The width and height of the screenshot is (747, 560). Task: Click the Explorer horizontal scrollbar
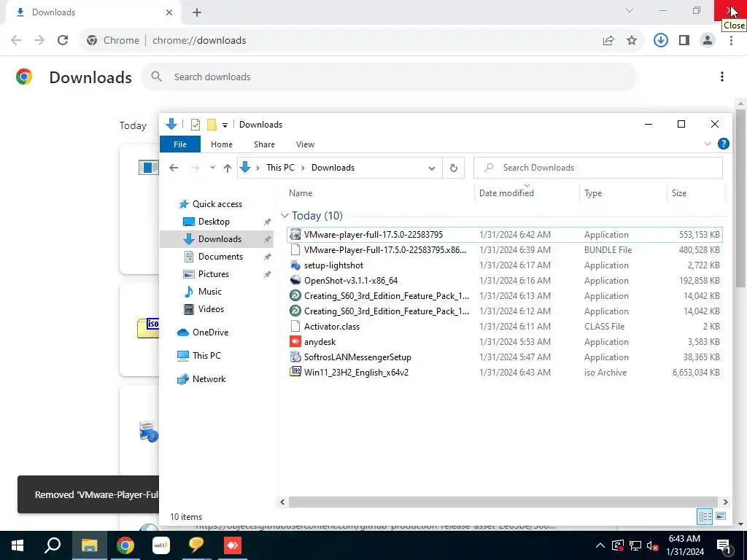(503, 502)
